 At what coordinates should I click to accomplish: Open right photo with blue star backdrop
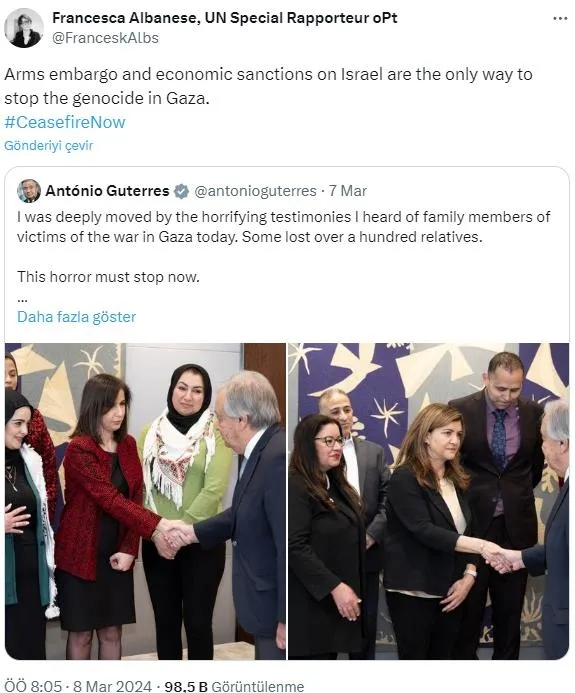click(x=428, y=501)
